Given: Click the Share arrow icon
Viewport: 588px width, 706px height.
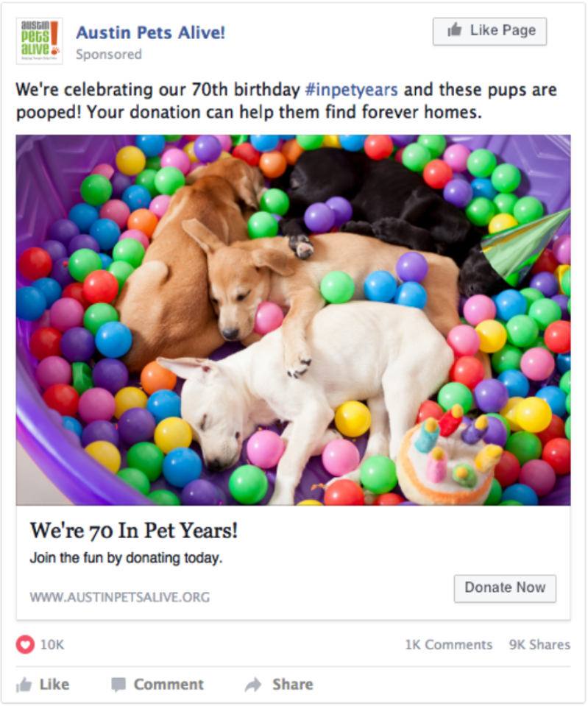Looking at the screenshot, I should [253, 685].
